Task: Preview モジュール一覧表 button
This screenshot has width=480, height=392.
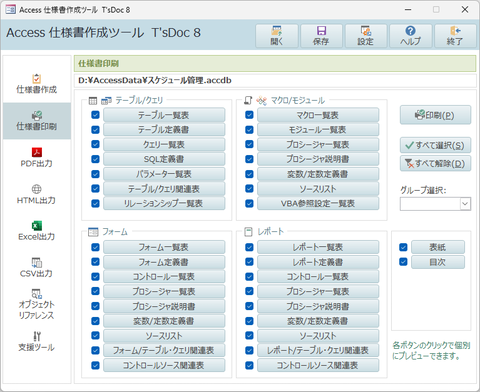Action: pyautogui.click(x=318, y=130)
